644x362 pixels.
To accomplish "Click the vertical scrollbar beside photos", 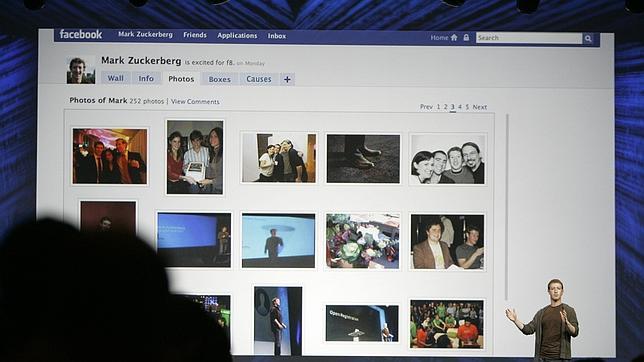I will pos(507,207).
